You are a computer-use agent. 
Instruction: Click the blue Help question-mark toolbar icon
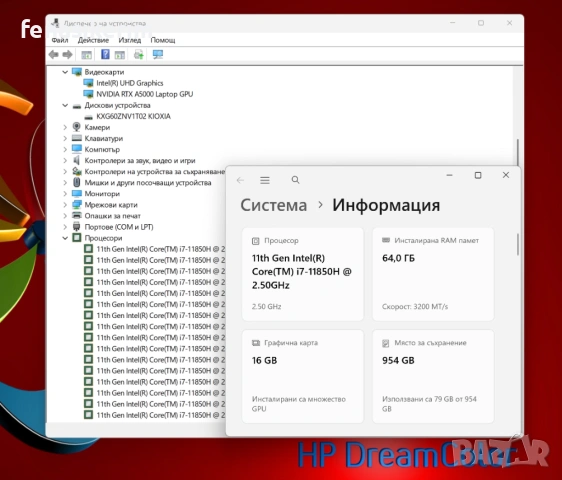[x=105, y=54]
